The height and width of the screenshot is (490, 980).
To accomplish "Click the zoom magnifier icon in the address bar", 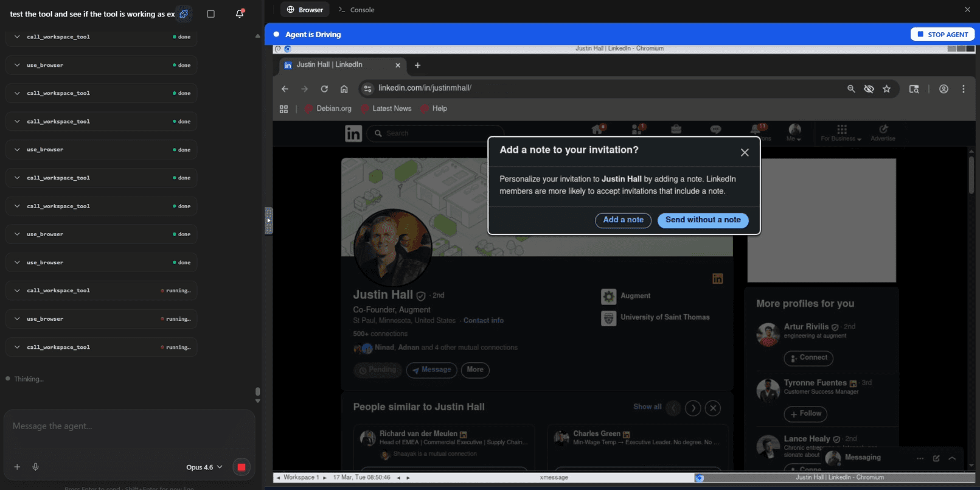I will click(x=851, y=89).
